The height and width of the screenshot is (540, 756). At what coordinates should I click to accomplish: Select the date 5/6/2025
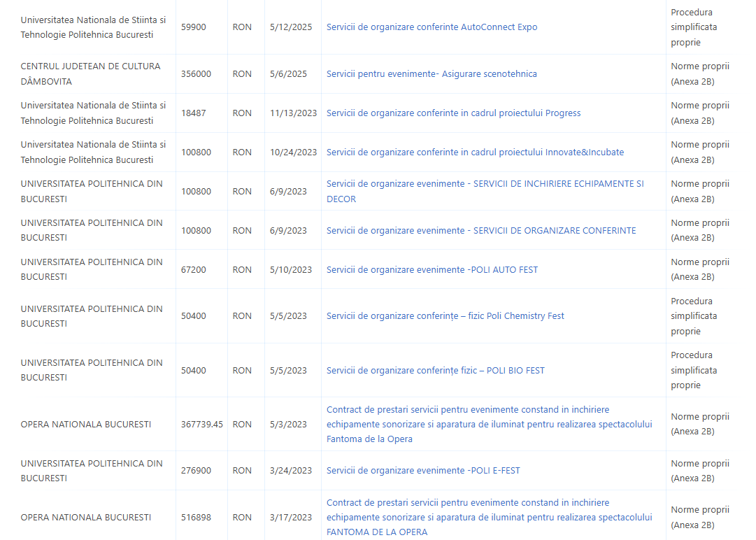coord(288,73)
